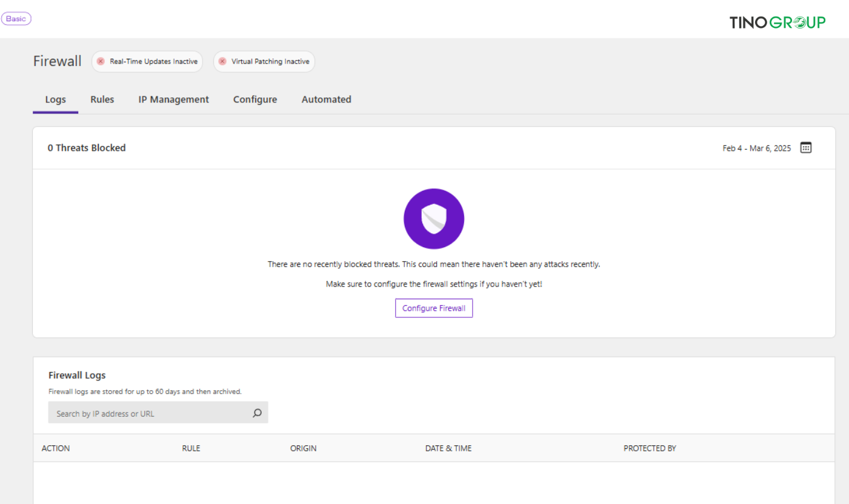Click the Basic plan badge
The height and width of the screenshot is (504, 849).
pyautogui.click(x=16, y=19)
